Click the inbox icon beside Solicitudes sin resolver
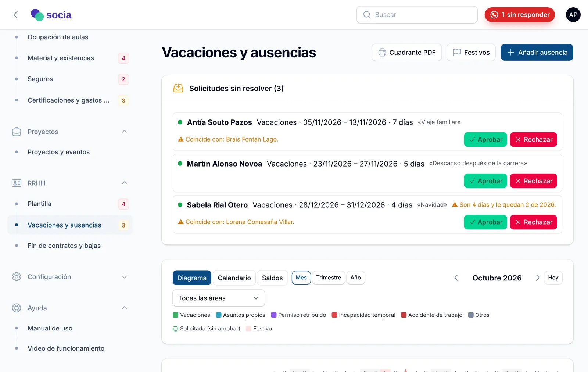 [x=178, y=88]
